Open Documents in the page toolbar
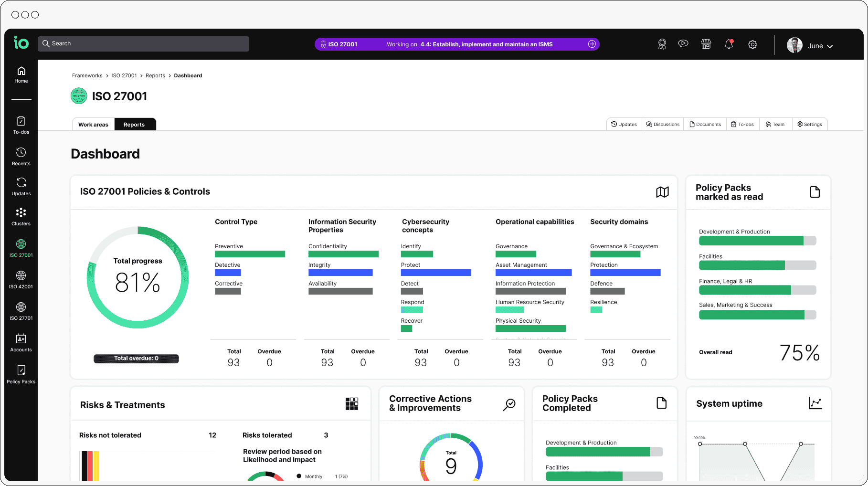Image resolution: width=868 pixels, height=486 pixels. point(705,124)
